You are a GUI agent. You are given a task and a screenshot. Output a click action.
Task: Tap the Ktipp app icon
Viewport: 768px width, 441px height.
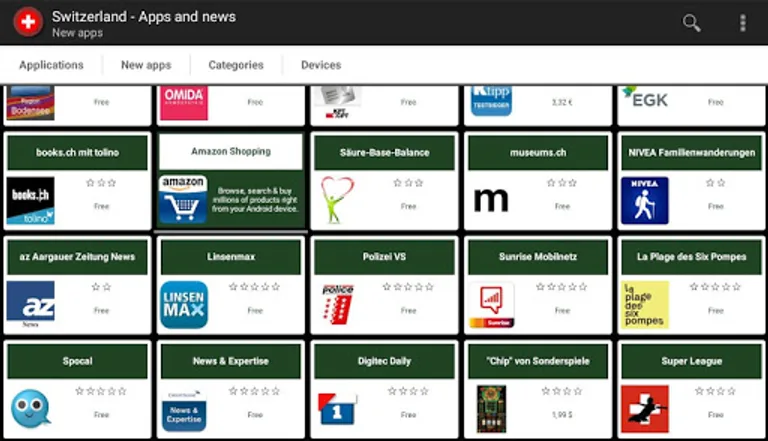point(491,101)
